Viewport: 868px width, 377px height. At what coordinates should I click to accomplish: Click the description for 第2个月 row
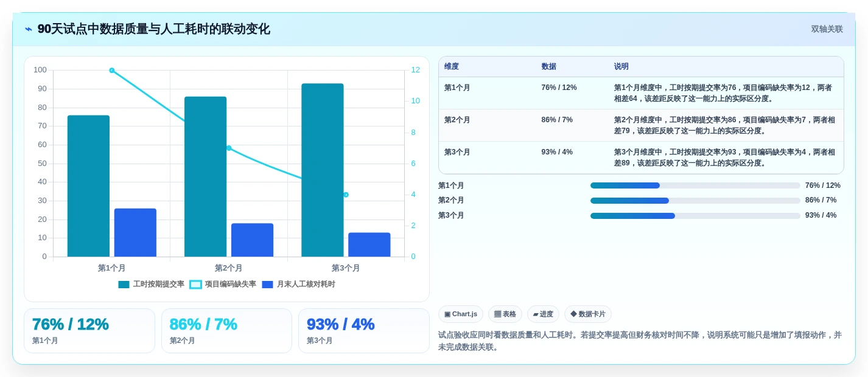[x=724, y=125]
